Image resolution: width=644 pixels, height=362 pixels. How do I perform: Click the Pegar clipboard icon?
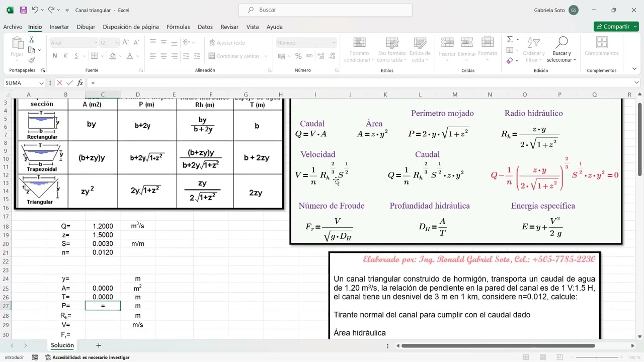[x=17, y=44]
